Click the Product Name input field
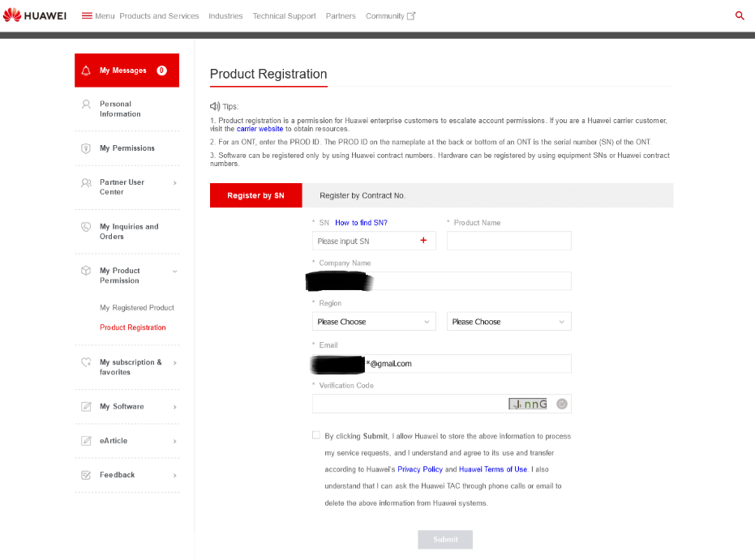The image size is (755, 560). tap(509, 241)
